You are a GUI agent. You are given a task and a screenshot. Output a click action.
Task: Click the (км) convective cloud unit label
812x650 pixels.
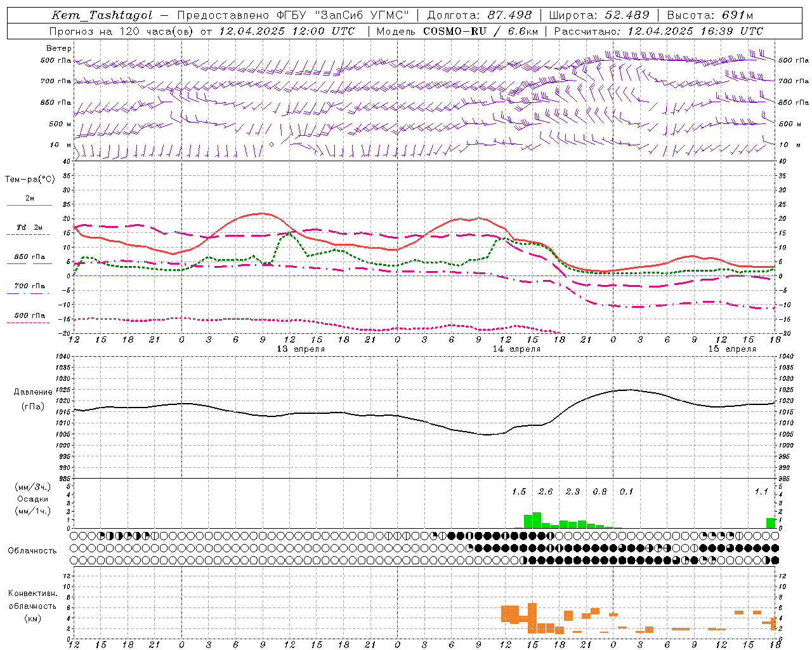pyautogui.click(x=32, y=618)
